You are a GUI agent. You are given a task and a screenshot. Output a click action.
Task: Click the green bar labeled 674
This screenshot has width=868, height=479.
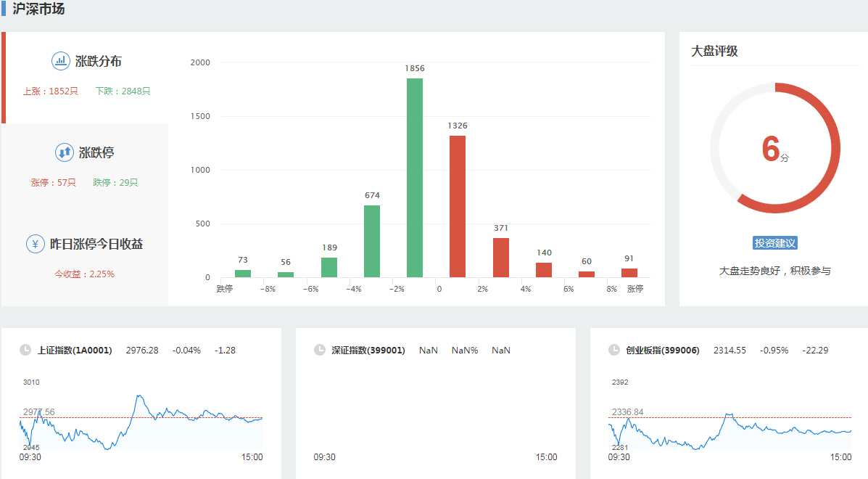[x=372, y=241]
